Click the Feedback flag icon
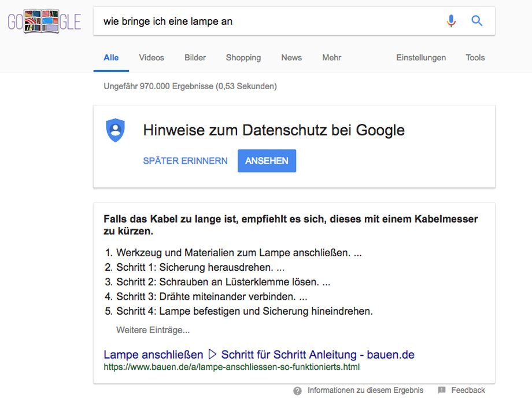 [x=441, y=390]
